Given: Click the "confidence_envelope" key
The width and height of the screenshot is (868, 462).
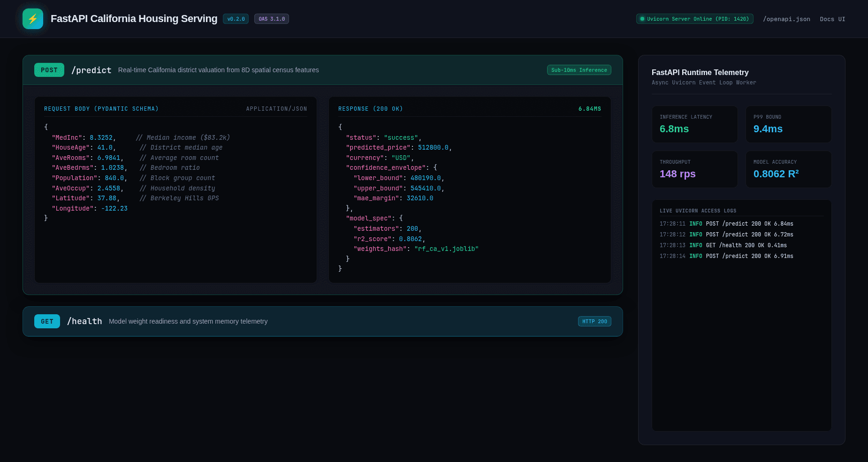Looking at the screenshot, I should [386, 168].
